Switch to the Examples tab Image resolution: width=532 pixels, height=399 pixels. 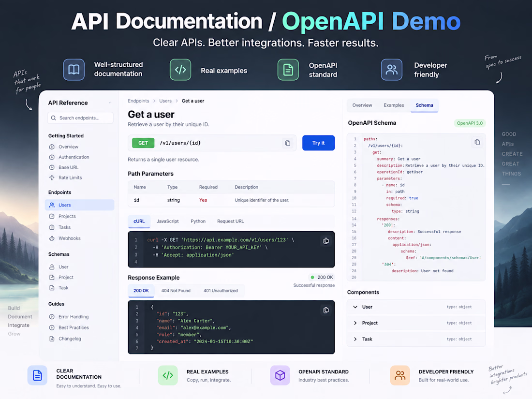tap(394, 105)
